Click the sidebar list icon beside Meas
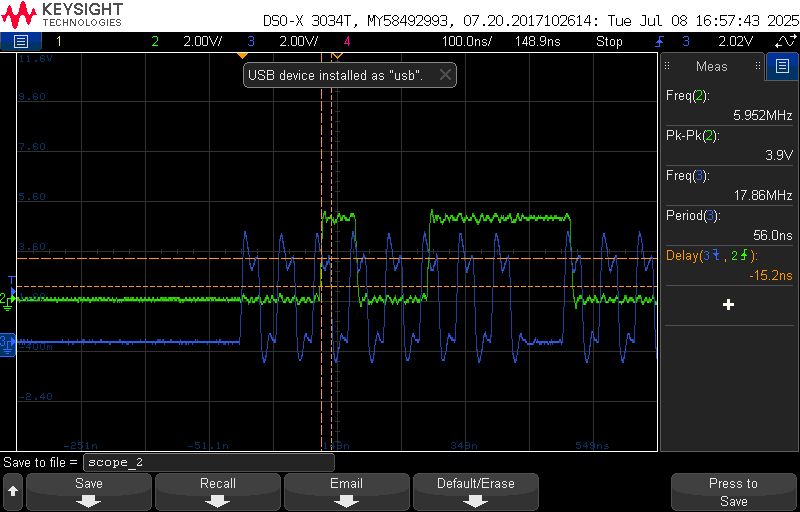 pyautogui.click(x=782, y=67)
